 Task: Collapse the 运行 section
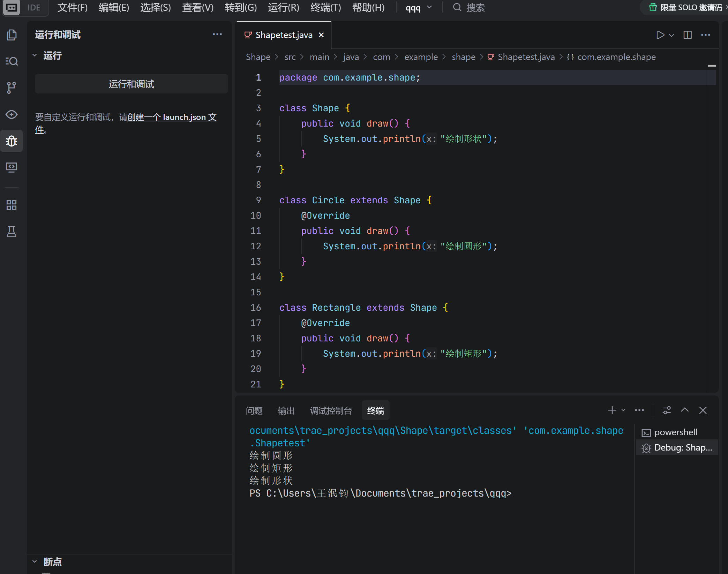pyautogui.click(x=35, y=55)
